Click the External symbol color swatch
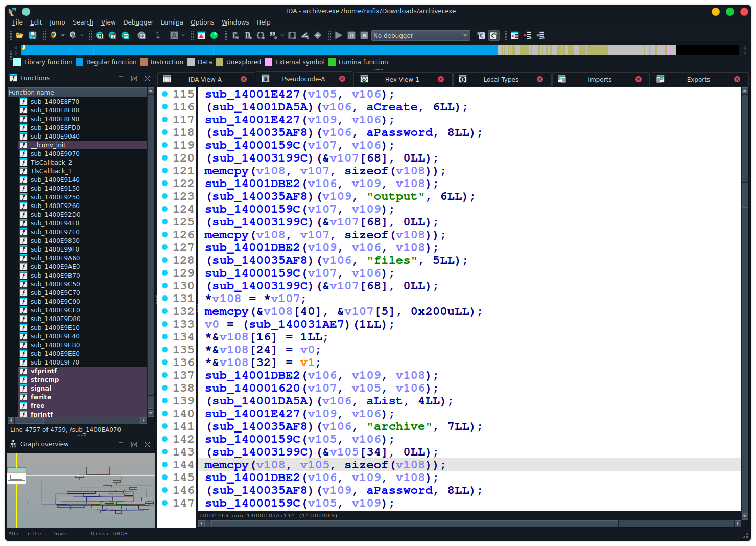This screenshot has height=546, width=756. [269, 62]
